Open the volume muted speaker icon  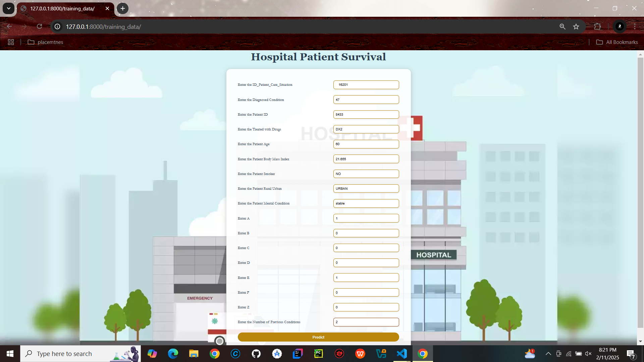point(588,354)
